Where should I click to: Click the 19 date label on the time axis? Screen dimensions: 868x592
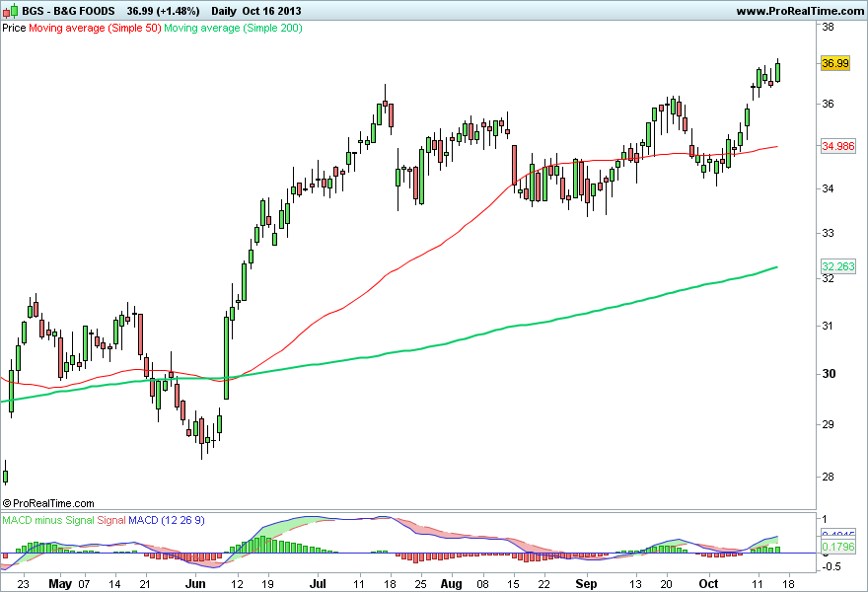(267, 584)
